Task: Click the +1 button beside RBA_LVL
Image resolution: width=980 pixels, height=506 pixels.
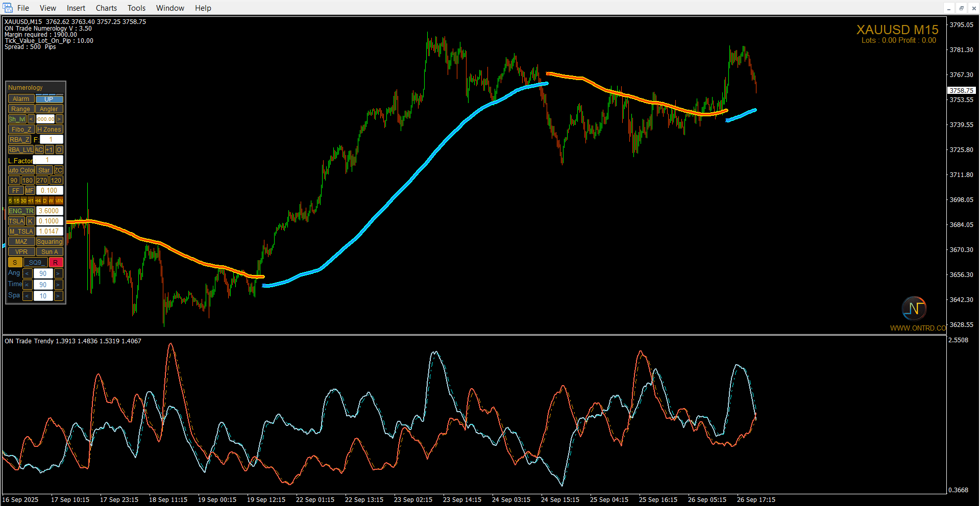Action: [x=49, y=150]
